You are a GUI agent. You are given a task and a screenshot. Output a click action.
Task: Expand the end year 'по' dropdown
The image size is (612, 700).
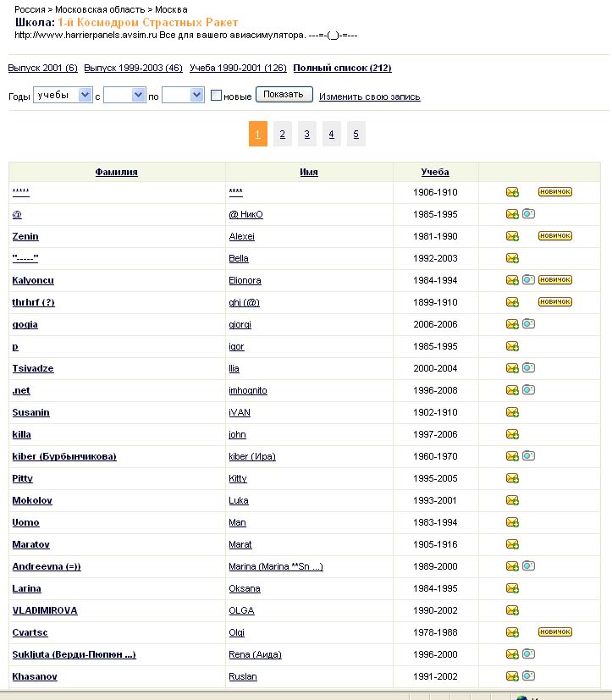(183, 96)
